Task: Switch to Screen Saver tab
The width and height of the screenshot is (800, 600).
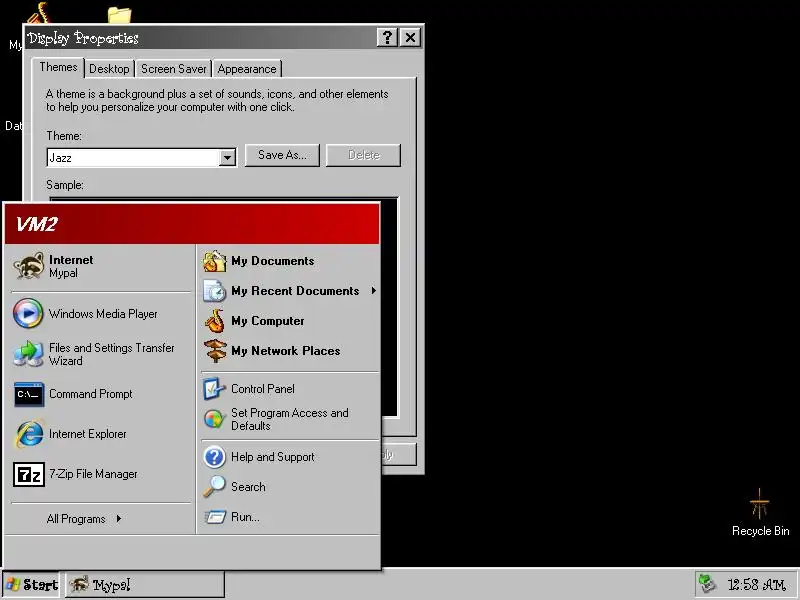Action: (173, 69)
